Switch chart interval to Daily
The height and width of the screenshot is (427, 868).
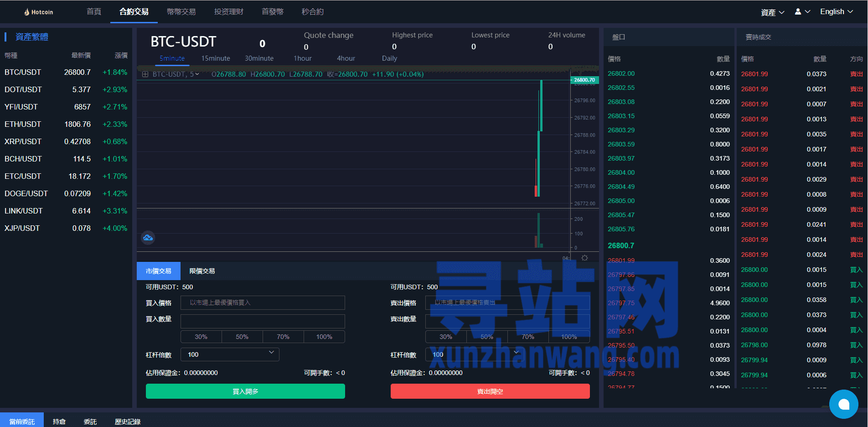click(x=389, y=58)
